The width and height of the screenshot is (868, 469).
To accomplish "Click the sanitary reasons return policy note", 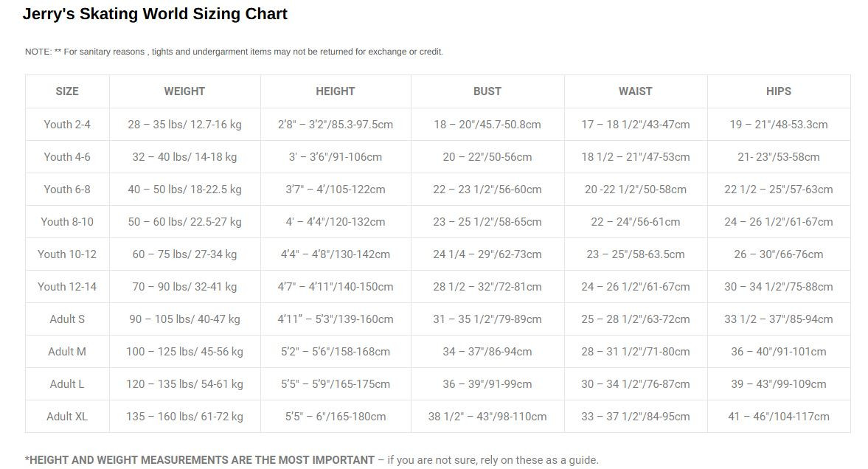I will (x=234, y=52).
